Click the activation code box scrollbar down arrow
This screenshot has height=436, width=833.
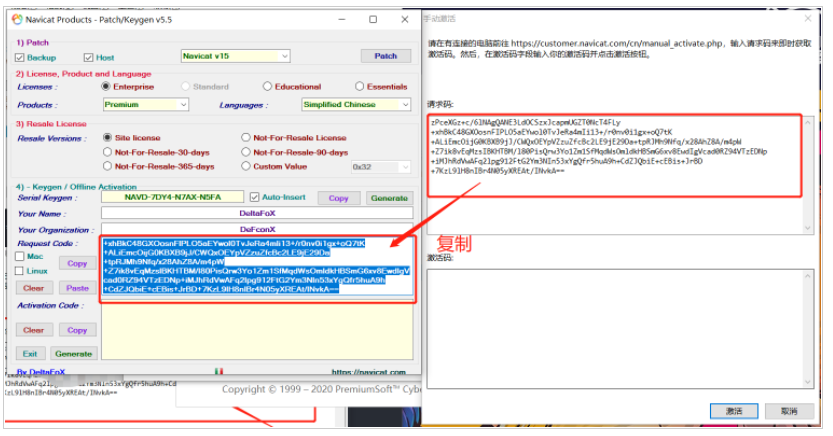tap(808, 382)
